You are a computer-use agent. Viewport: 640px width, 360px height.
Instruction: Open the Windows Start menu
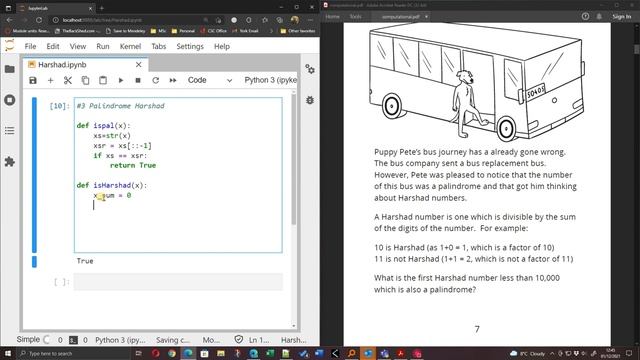(8, 353)
